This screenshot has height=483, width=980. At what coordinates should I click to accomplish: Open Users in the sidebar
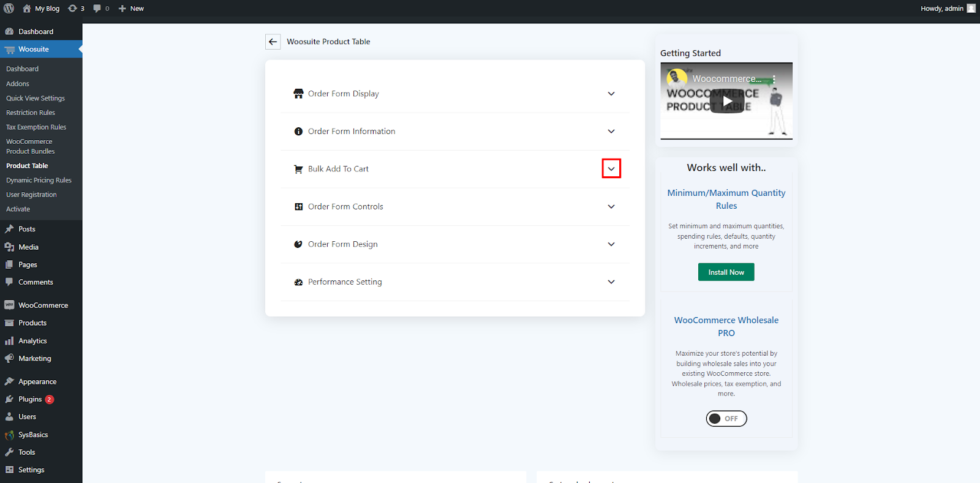coord(28,417)
